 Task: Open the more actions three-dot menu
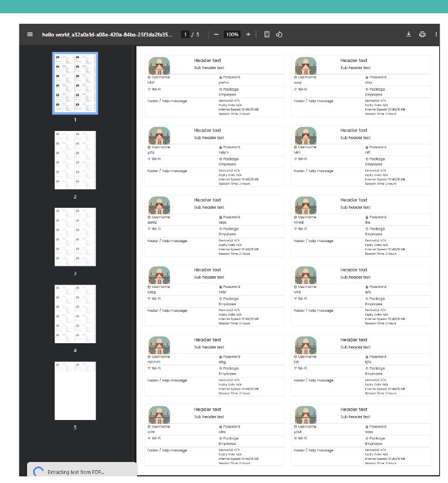pyautogui.click(x=436, y=34)
